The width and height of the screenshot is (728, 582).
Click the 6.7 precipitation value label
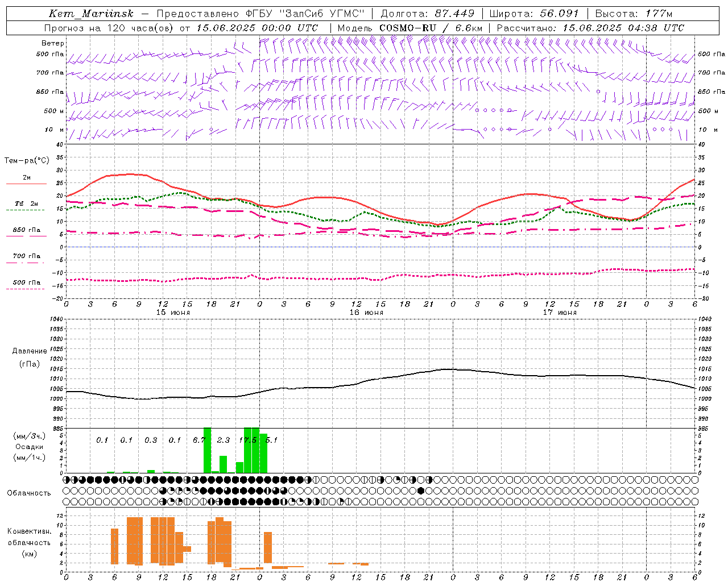[x=199, y=440]
